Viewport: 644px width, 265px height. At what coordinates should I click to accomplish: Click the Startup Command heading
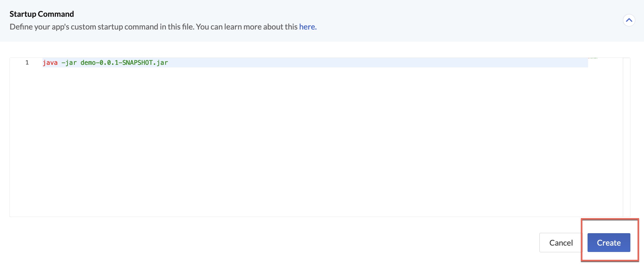[42, 14]
